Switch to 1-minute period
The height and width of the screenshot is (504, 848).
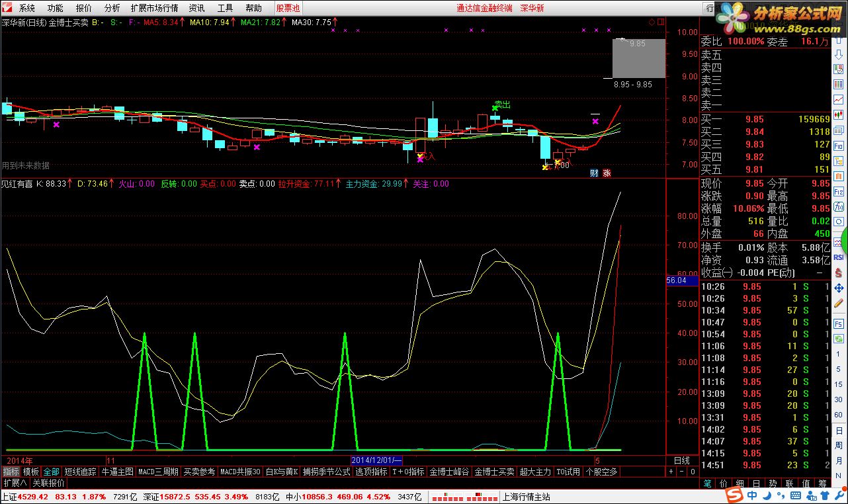point(838,354)
